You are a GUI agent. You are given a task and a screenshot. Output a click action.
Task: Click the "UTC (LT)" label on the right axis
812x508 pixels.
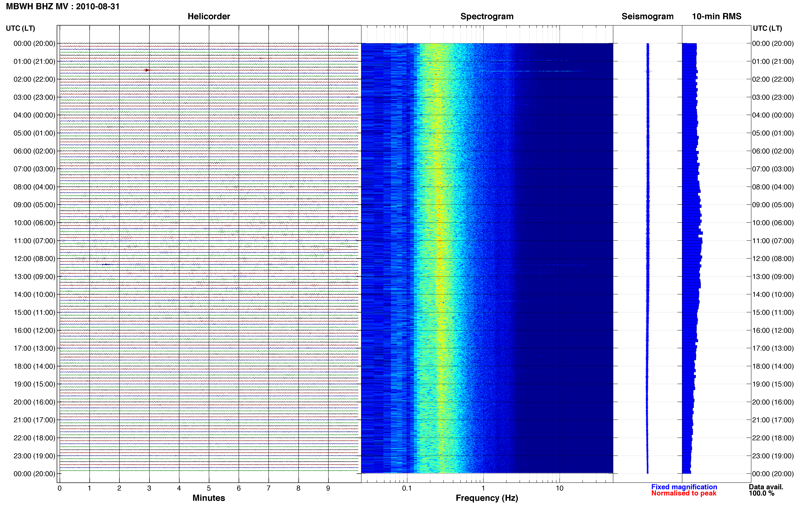(767, 28)
